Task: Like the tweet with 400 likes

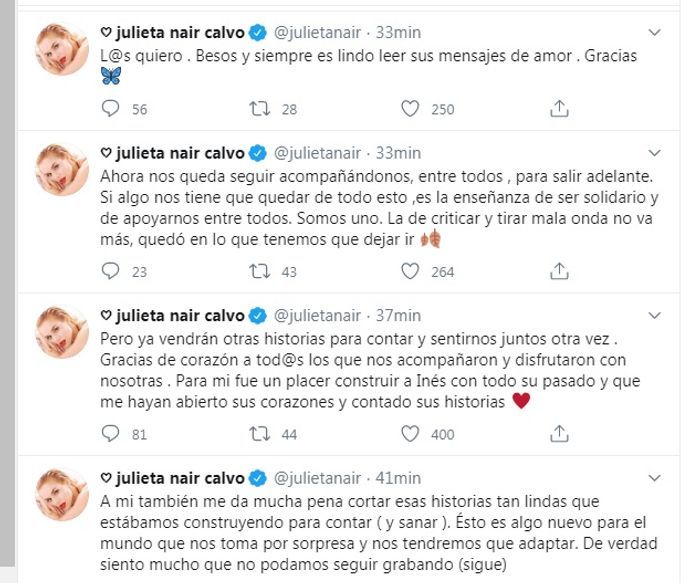Action: click(408, 434)
